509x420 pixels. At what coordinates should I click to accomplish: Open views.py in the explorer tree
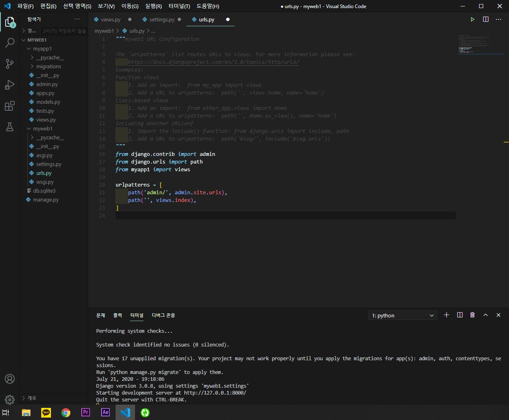click(53, 120)
